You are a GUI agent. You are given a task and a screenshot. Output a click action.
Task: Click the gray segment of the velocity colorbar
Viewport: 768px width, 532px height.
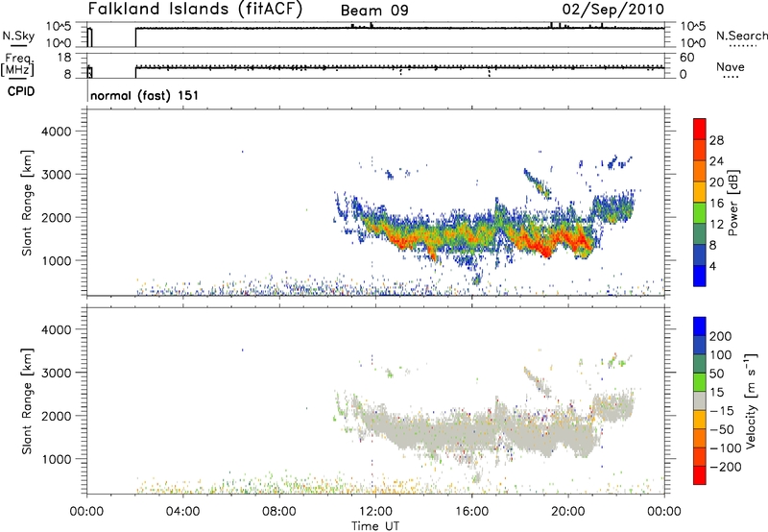pos(700,400)
